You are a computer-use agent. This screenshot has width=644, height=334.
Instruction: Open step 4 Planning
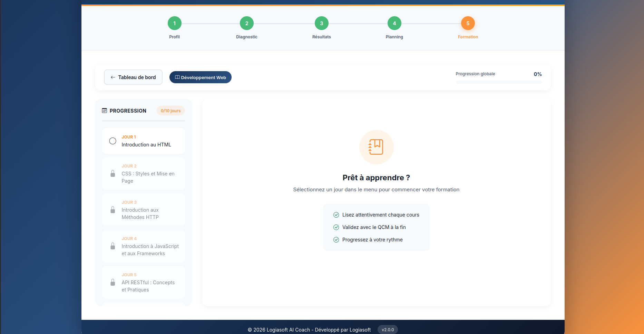[394, 23]
